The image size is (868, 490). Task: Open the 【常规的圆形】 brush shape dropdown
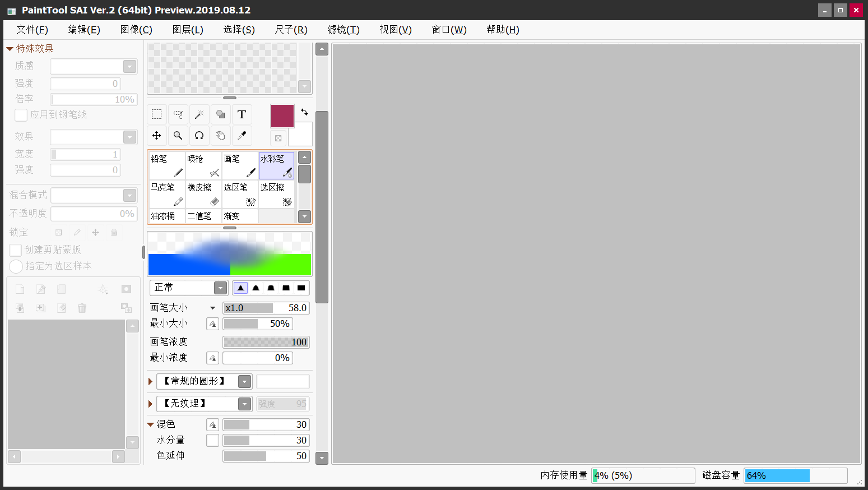point(244,381)
